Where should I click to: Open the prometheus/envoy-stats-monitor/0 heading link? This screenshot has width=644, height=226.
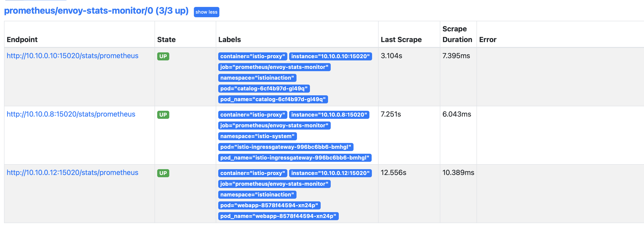(96, 11)
